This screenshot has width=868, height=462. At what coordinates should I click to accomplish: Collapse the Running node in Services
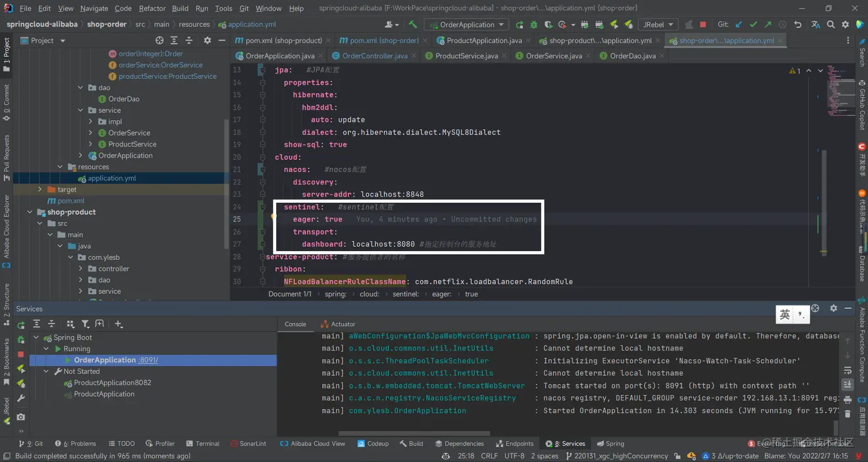coord(46,349)
